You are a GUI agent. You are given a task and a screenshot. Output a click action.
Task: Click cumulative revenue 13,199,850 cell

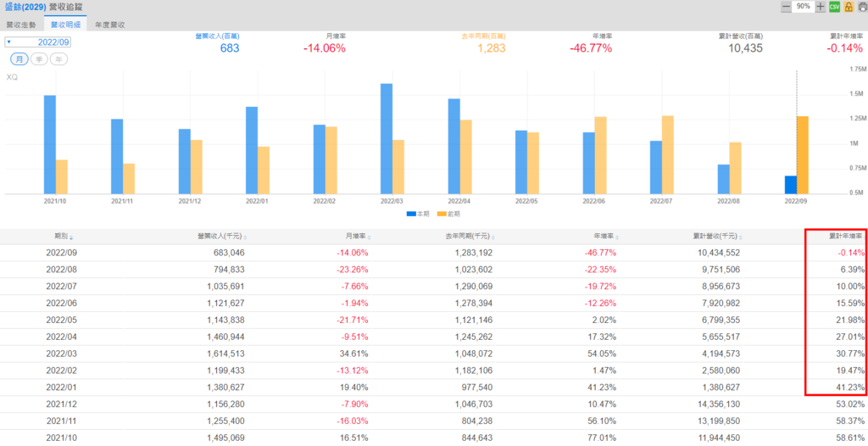tap(718, 421)
